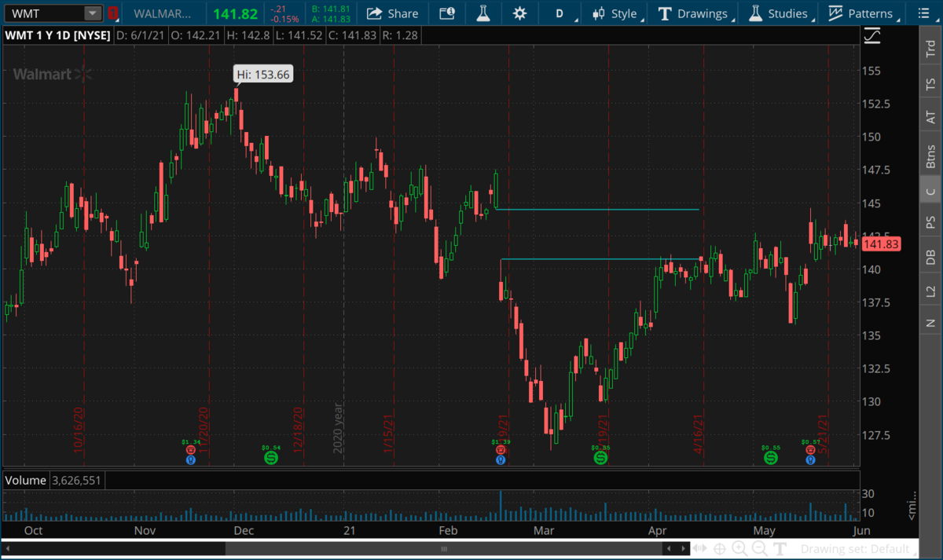Click the 141.83 last price label
Image resolution: width=943 pixels, height=560 pixels.
[x=880, y=245]
